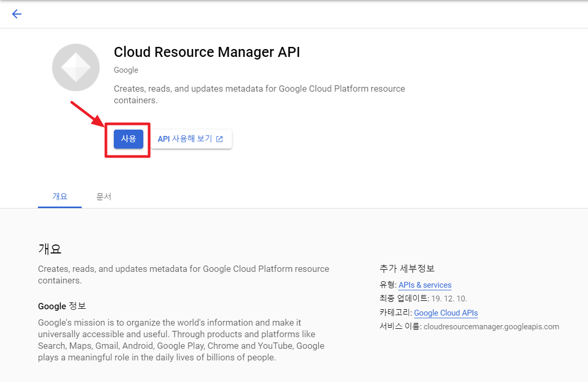Click the 최종 업데이트 date 19. 12. 10.
588x382 pixels.
pos(449,299)
